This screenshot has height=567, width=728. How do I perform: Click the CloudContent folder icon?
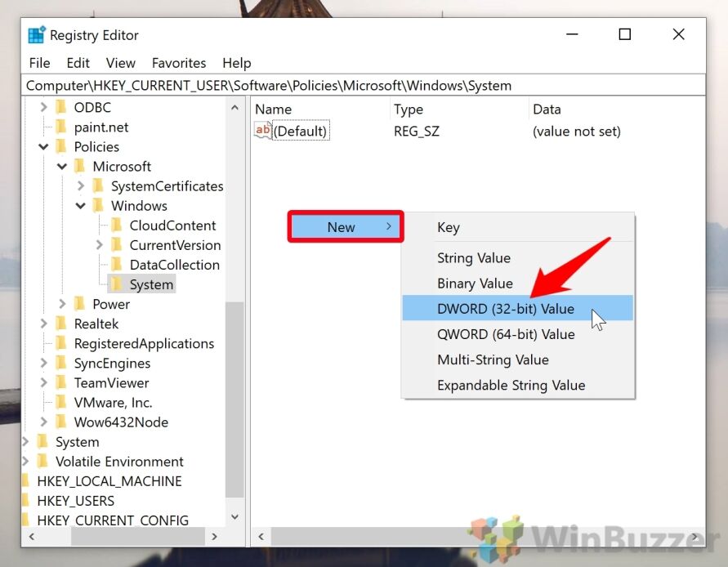(117, 225)
